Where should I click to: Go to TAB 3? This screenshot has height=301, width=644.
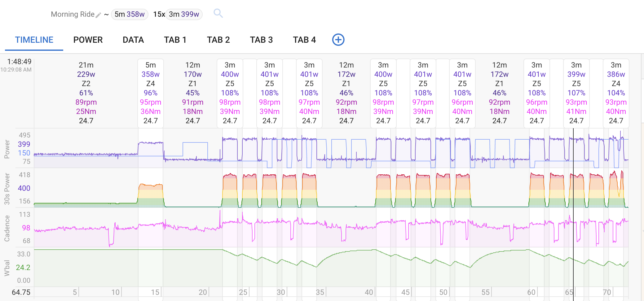261,40
